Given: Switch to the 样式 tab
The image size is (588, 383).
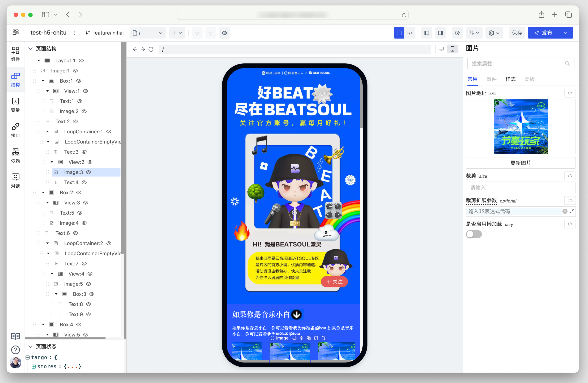Looking at the screenshot, I should pos(510,79).
